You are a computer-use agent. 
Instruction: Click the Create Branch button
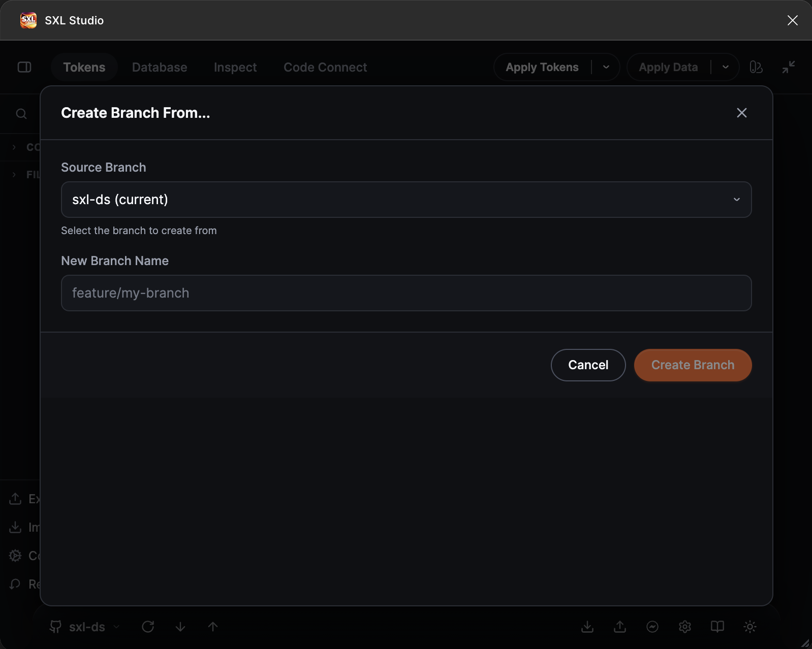(693, 365)
